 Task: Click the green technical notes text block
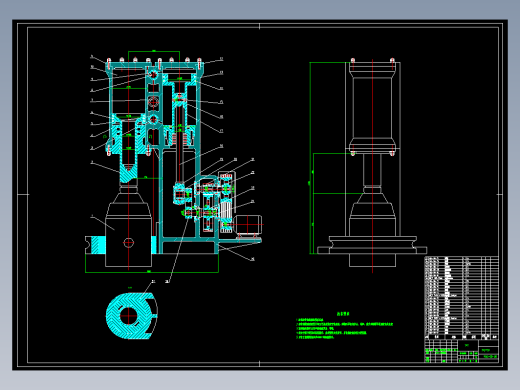[x=344, y=326]
